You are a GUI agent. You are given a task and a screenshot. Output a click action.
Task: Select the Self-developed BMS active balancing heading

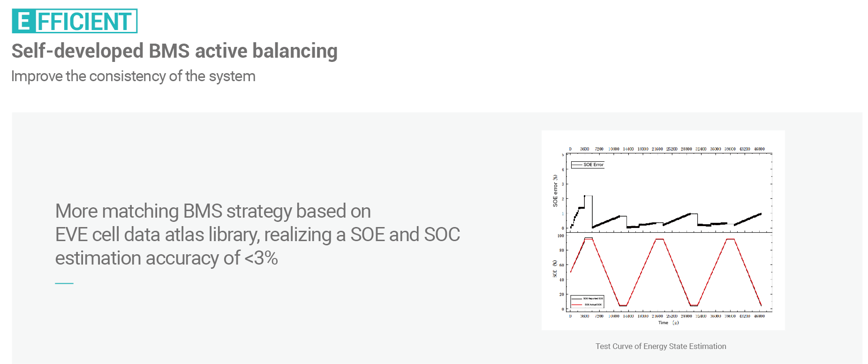pos(174,51)
